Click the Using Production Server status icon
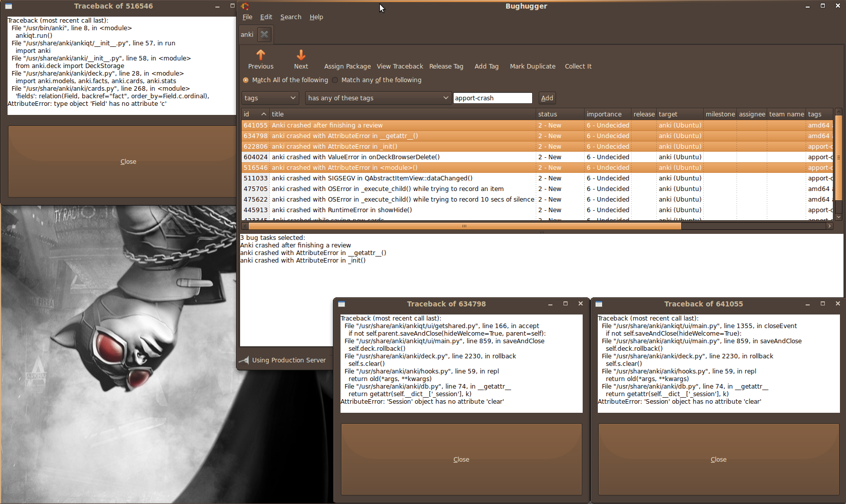The image size is (846, 504). point(244,360)
